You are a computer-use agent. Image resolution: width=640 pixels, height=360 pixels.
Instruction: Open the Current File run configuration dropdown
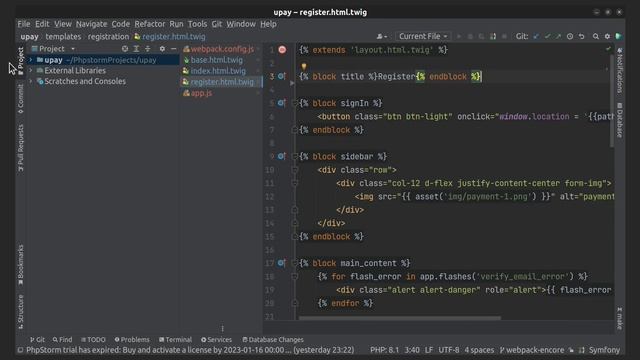pyautogui.click(x=423, y=36)
